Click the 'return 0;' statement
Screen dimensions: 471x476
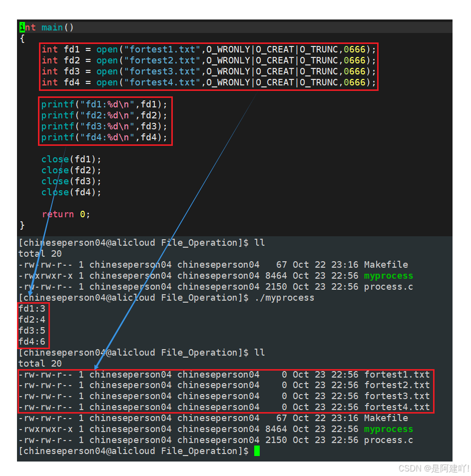coord(66,214)
